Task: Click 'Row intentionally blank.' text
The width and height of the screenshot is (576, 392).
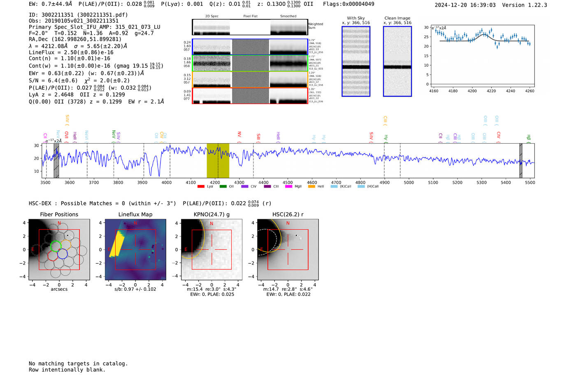Action: (x=67, y=370)
